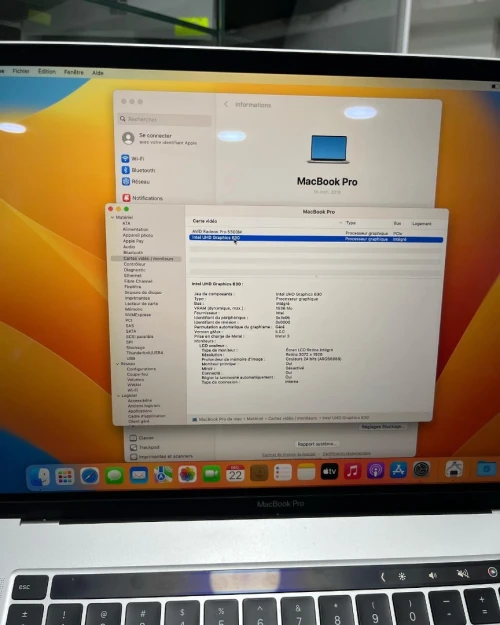This screenshot has height=625, width=500.
Task: Open System Settings gear in the Dock
Action: [421, 470]
